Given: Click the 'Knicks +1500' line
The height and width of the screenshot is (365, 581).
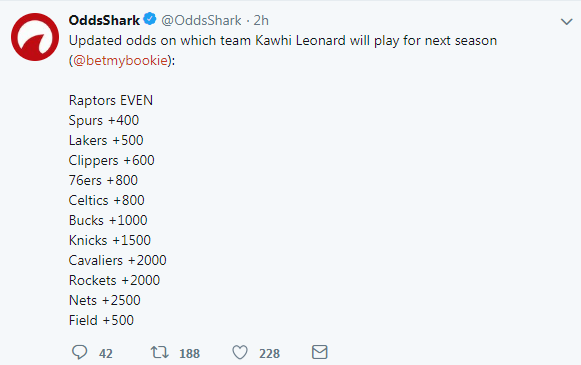Looking at the screenshot, I should (110, 240).
